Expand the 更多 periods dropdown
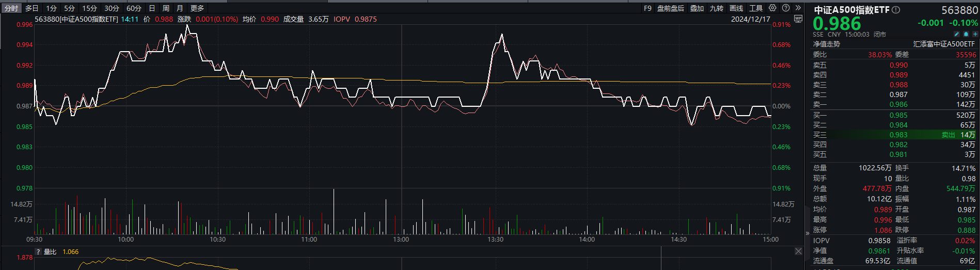Viewport: 980px width, 270px height. click(197, 8)
